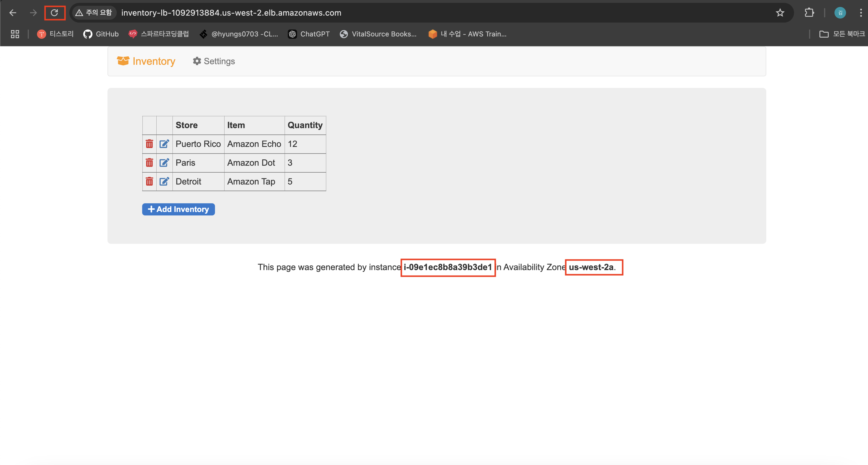Delete the Detroit Amazon Tap row
This screenshot has width=868, height=465.
point(149,182)
